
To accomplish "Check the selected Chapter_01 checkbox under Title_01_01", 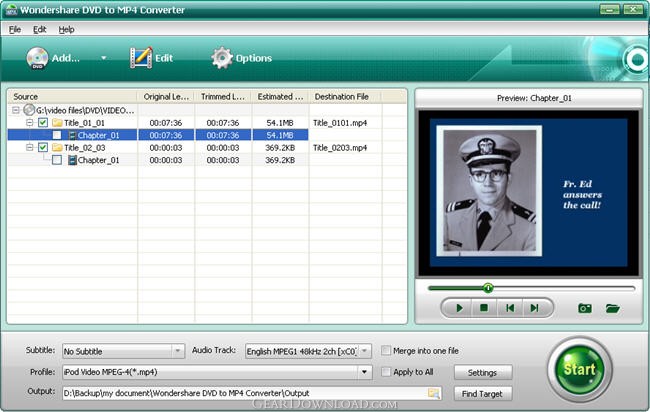I will click(x=57, y=135).
